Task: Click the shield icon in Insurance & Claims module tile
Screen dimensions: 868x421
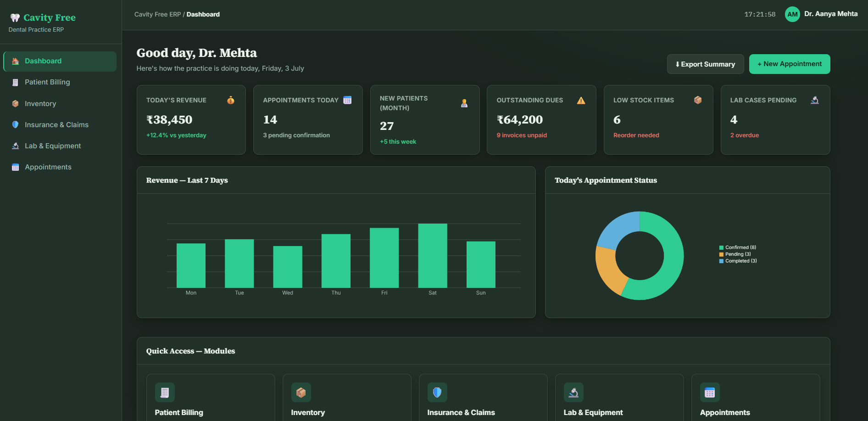Action: click(437, 393)
